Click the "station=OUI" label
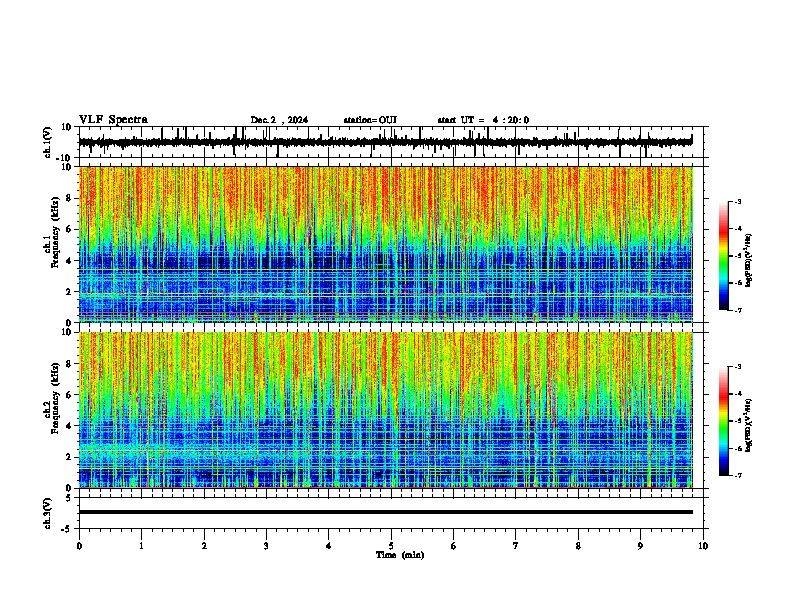Viewport: 792px width, 612px height. pyautogui.click(x=370, y=120)
